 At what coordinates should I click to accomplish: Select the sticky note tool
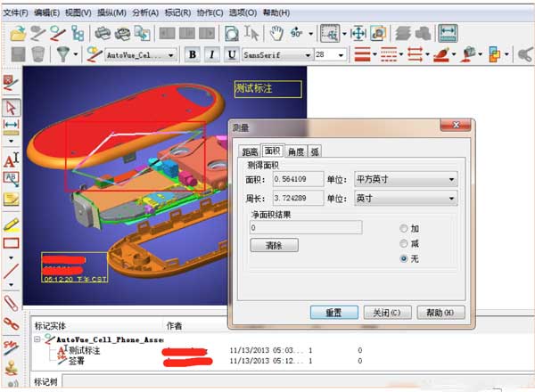11,199
